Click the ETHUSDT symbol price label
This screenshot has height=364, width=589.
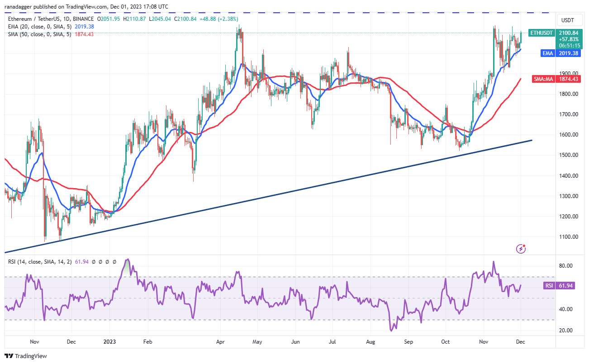[x=542, y=33]
